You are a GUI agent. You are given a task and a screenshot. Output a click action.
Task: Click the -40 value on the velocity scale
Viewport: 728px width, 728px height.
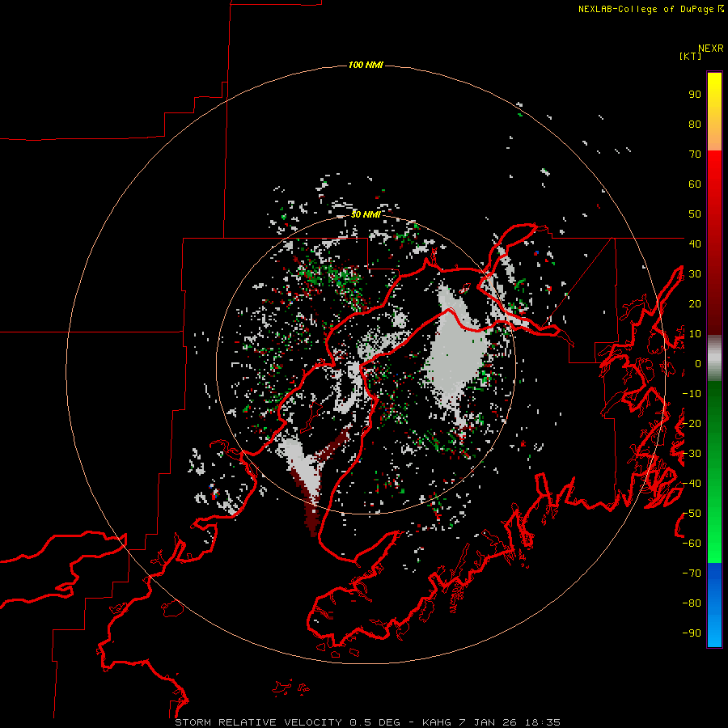692,484
